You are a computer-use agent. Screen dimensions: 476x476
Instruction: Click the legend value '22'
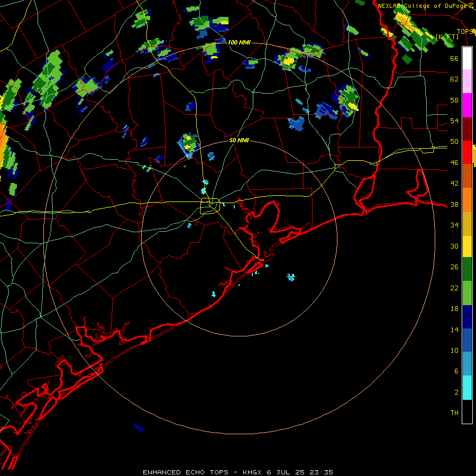tap(454, 288)
